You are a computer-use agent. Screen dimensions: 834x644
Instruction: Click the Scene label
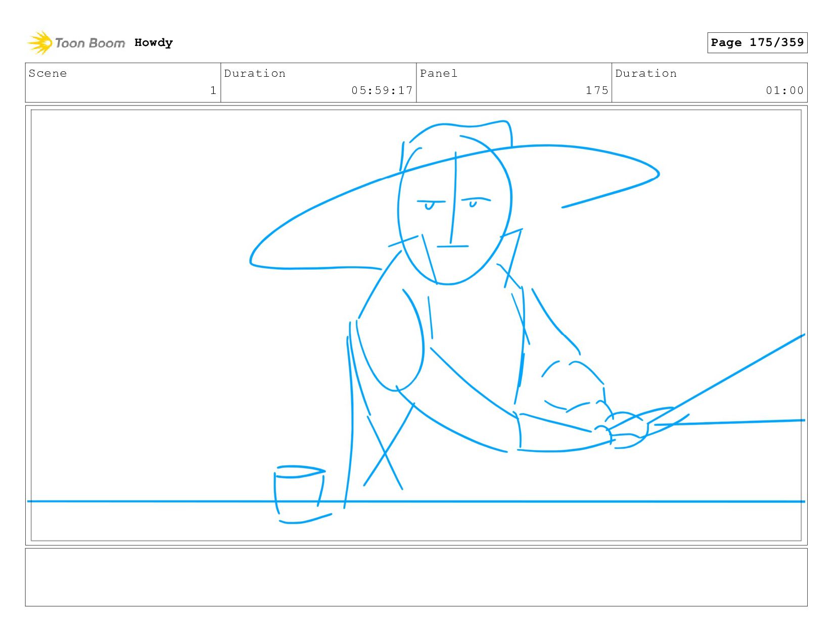(x=48, y=74)
